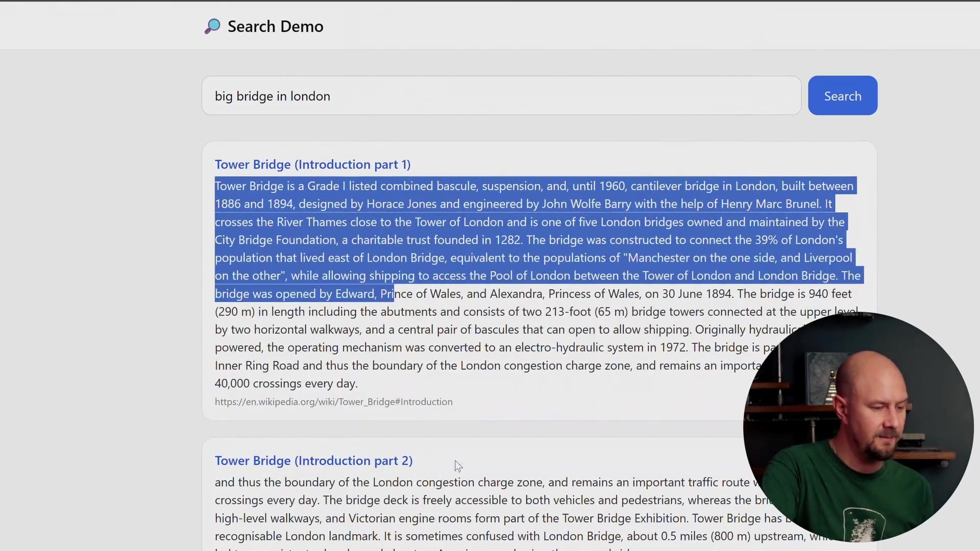This screenshot has width=980, height=551.
Task: Visit the en.wikipedia.org Tower_Bridge source link
Action: pyautogui.click(x=333, y=402)
